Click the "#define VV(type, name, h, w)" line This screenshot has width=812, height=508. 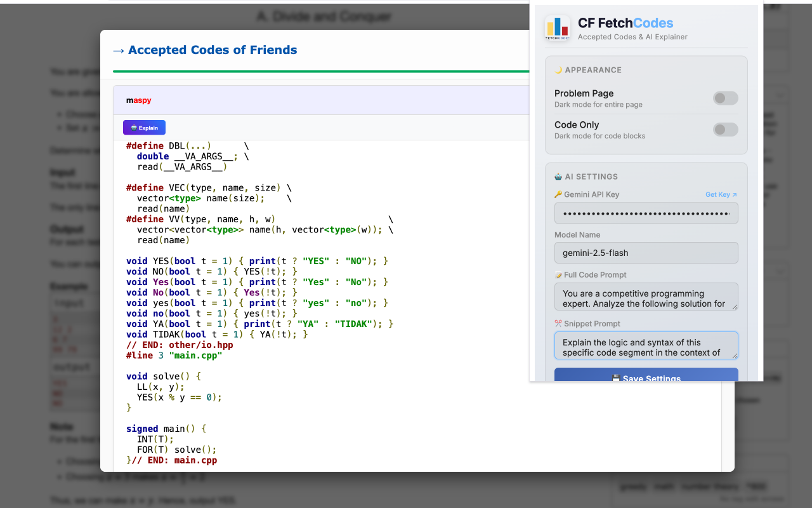(260, 219)
